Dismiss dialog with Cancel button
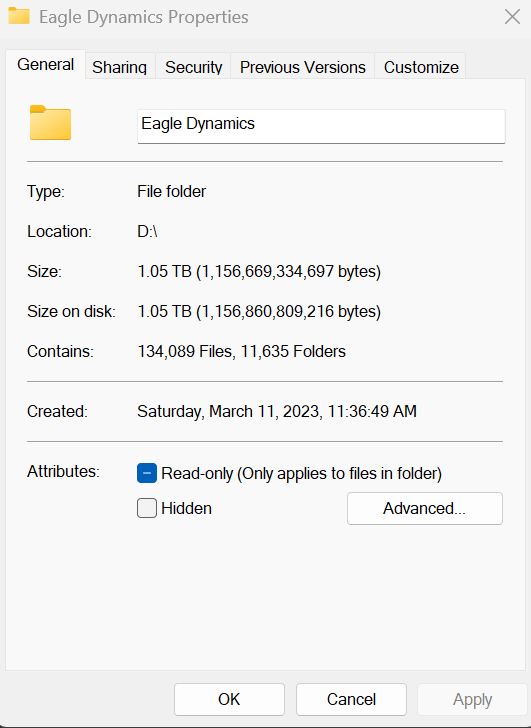This screenshot has width=531, height=728. click(351, 699)
